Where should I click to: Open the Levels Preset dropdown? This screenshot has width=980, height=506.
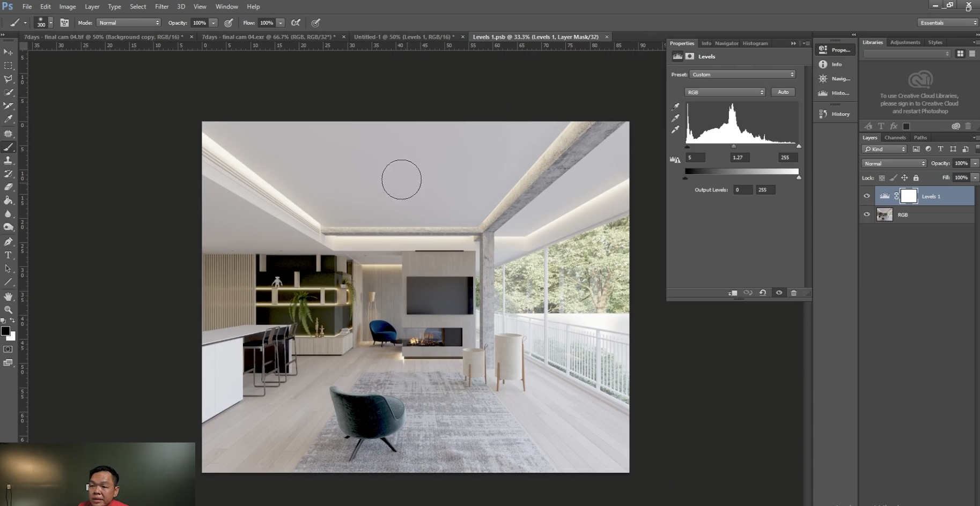click(x=742, y=75)
